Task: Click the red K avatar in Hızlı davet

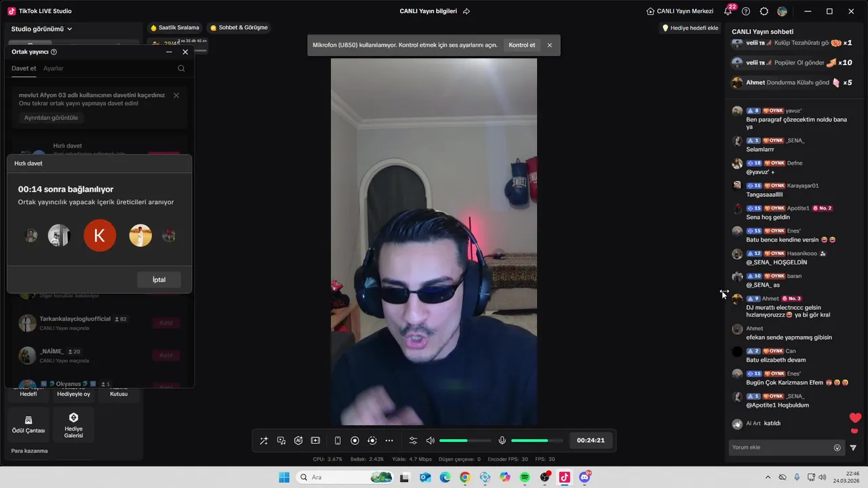Action: [100, 235]
